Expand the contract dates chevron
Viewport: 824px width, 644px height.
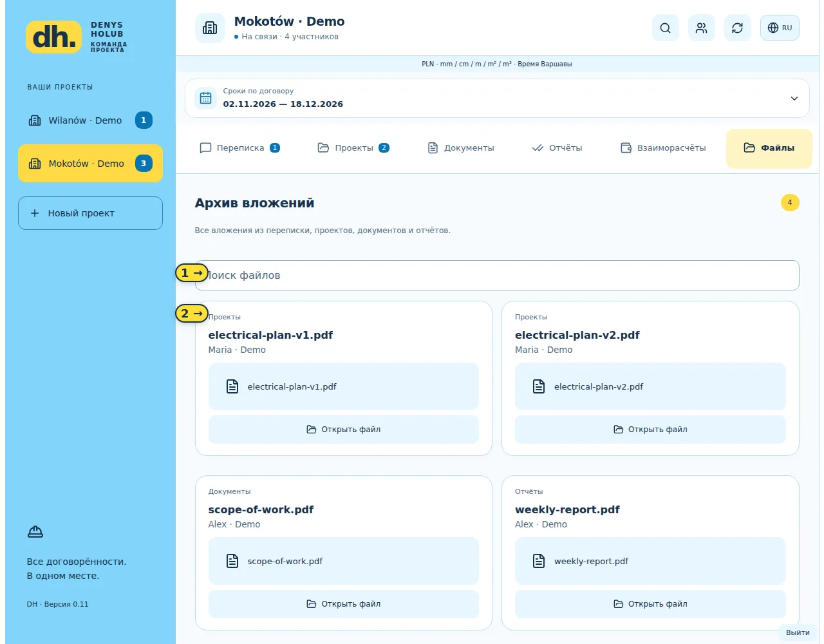click(794, 99)
